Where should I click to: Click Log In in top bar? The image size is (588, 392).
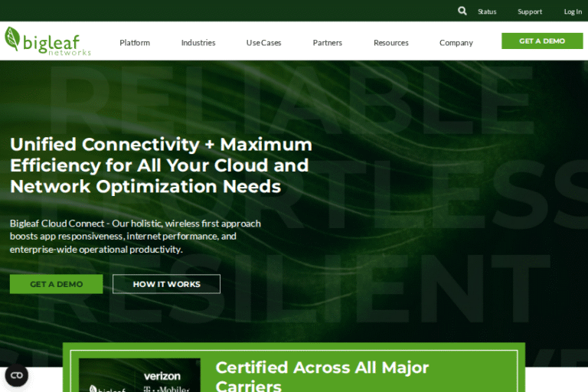573,11
